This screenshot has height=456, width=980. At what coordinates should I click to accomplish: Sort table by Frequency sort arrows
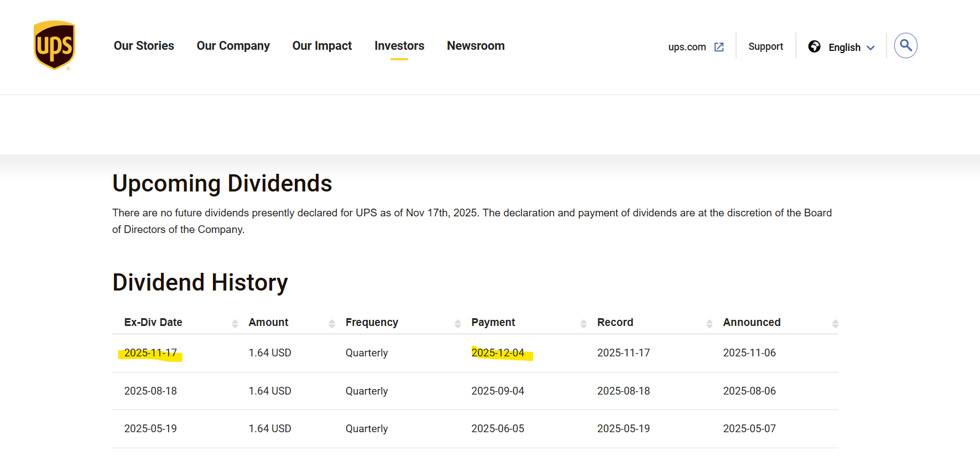point(457,324)
